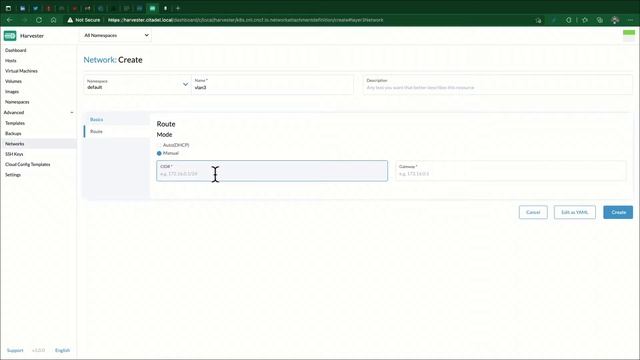The image size is (640, 360).
Task: Change language via English link
Action: pyautogui.click(x=62, y=351)
